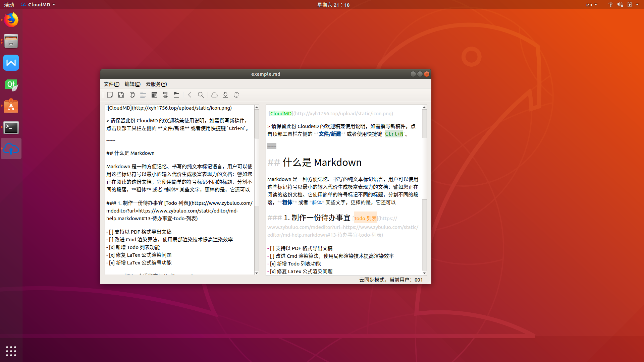Screen dimensions: 644x362
Task: Click editor line '- [x] 修复 LaTex 公式渲染问题'
Action: coord(139,255)
